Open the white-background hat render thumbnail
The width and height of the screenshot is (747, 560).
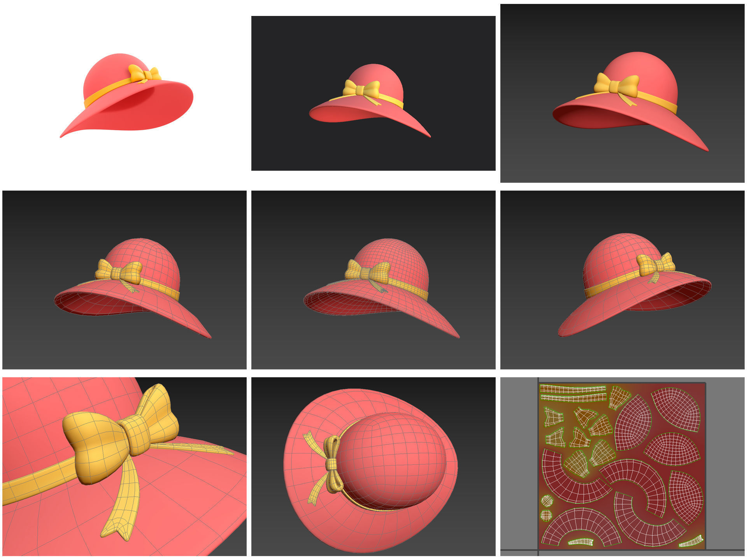click(x=124, y=93)
